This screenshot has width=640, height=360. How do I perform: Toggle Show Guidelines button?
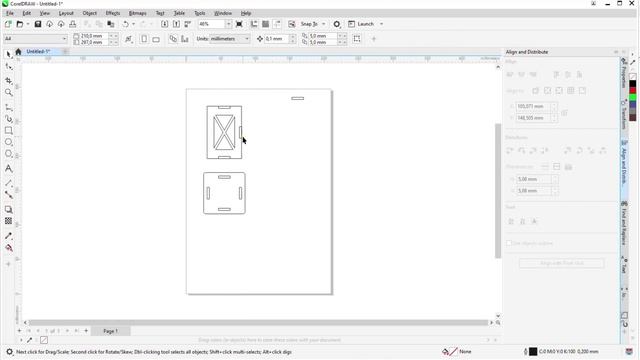277,24
